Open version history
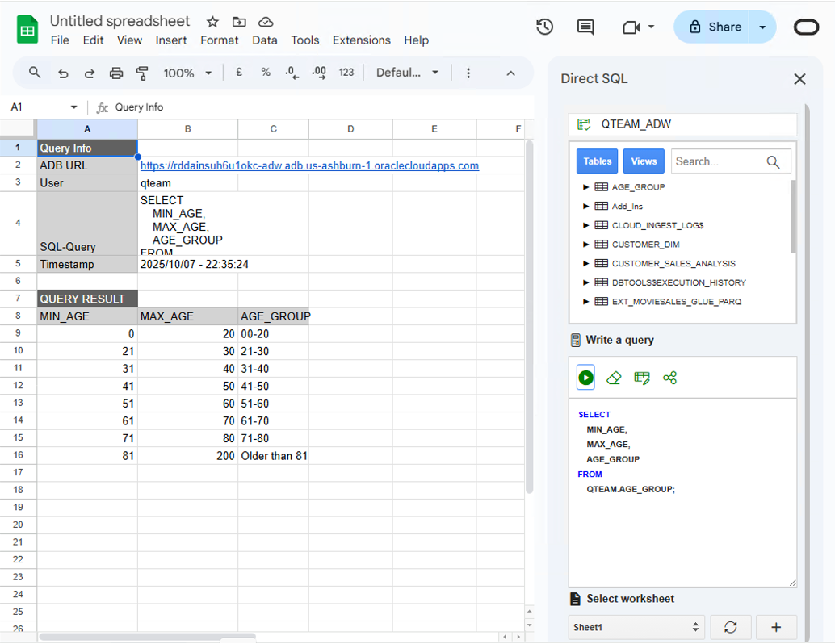Viewport: 835px width, 644px height. [x=543, y=27]
